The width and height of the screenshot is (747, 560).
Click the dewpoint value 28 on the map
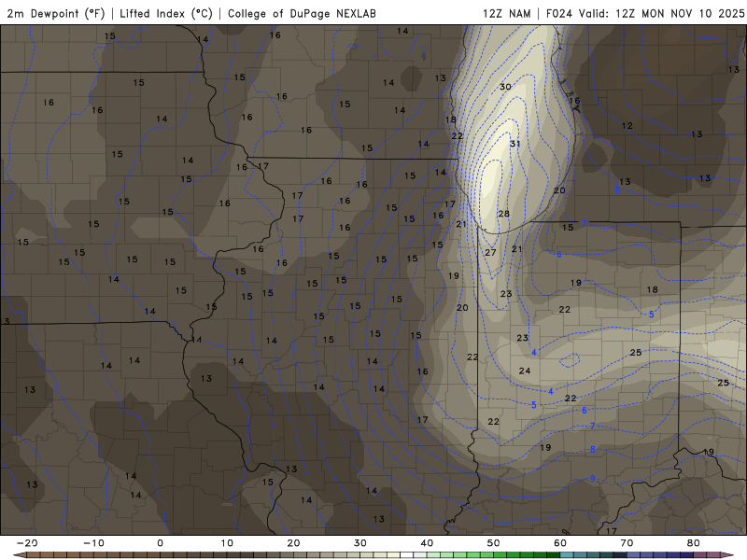503,214
